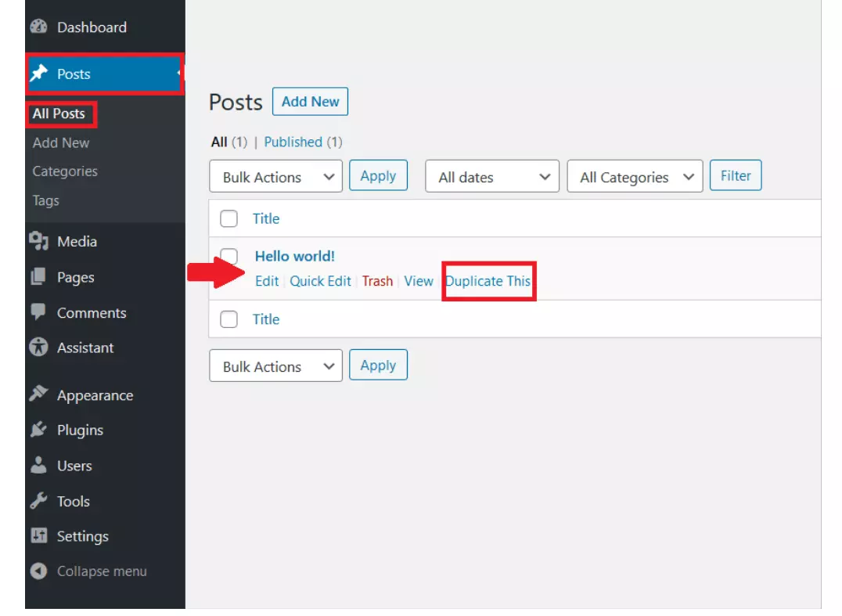The image size is (842, 616).
Task: Open the Categories submenu entry
Action: pyautogui.click(x=65, y=171)
